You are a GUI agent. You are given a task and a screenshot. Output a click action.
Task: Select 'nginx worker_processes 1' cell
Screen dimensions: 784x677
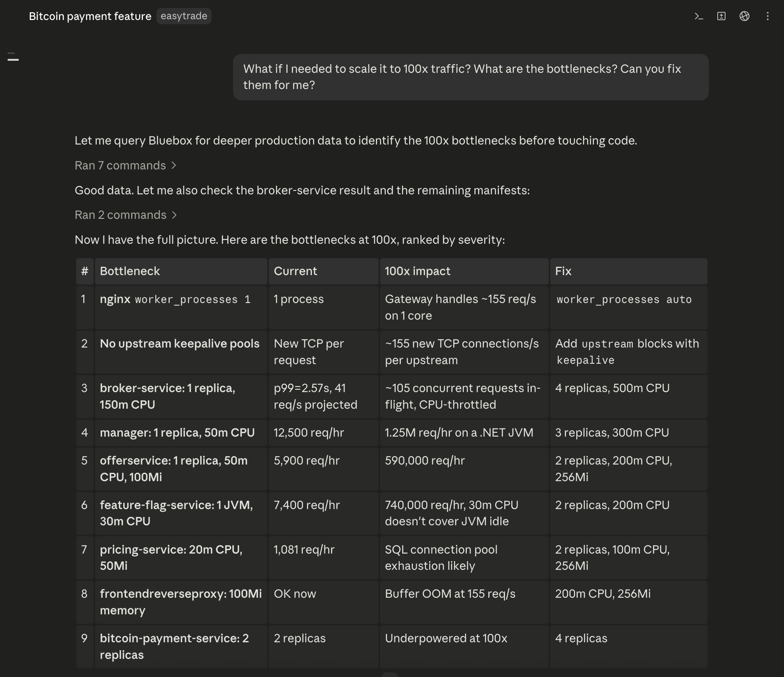(x=181, y=308)
